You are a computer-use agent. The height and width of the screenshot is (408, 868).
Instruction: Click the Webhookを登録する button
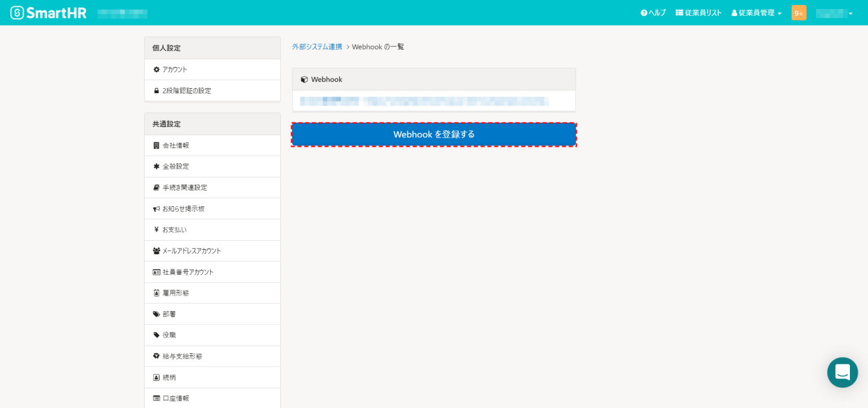coord(434,134)
